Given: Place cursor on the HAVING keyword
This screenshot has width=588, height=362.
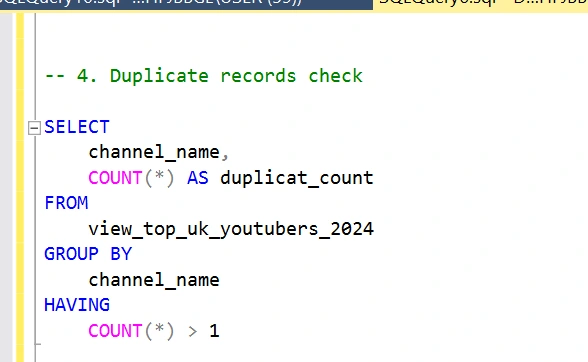Looking at the screenshot, I should click(x=77, y=305).
